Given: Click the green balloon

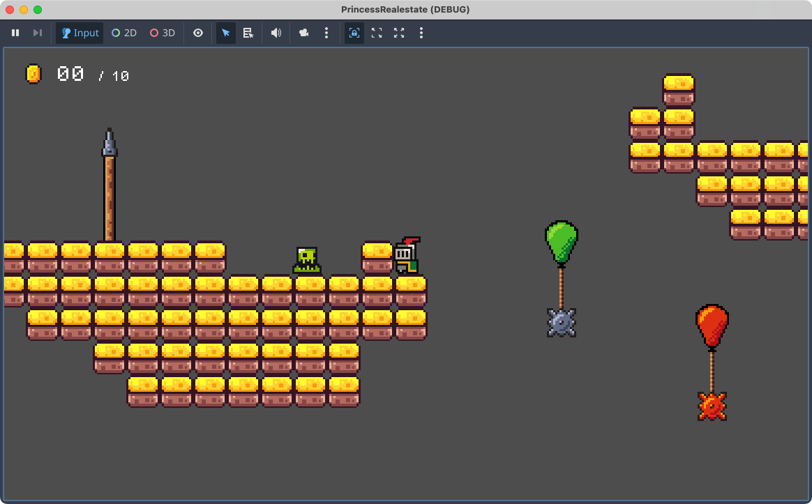Looking at the screenshot, I should 562,241.
